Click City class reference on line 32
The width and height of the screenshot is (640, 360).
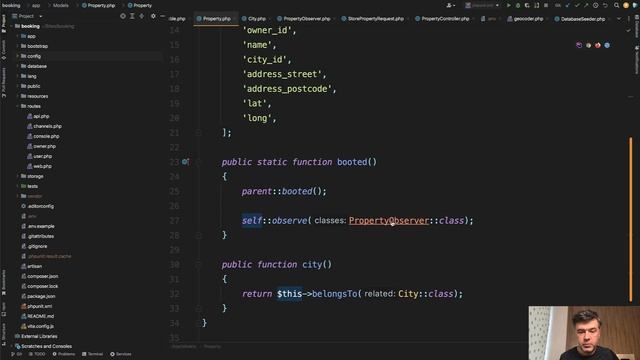(x=409, y=294)
